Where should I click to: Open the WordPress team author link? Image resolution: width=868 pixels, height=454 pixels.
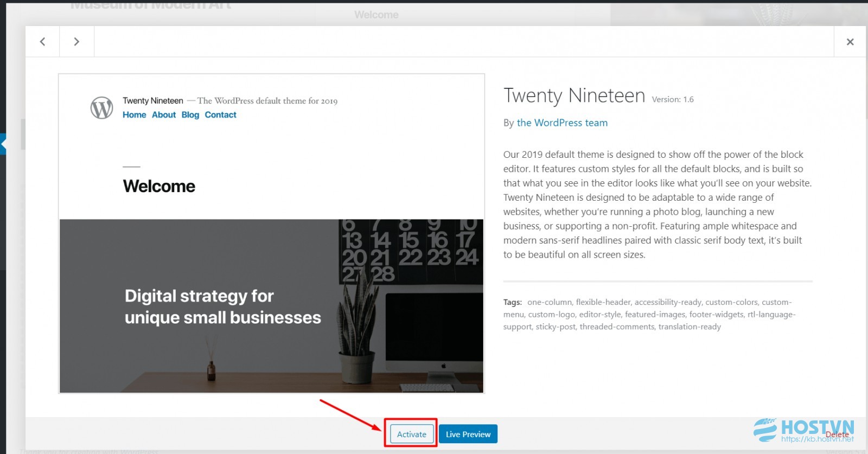[562, 123]
